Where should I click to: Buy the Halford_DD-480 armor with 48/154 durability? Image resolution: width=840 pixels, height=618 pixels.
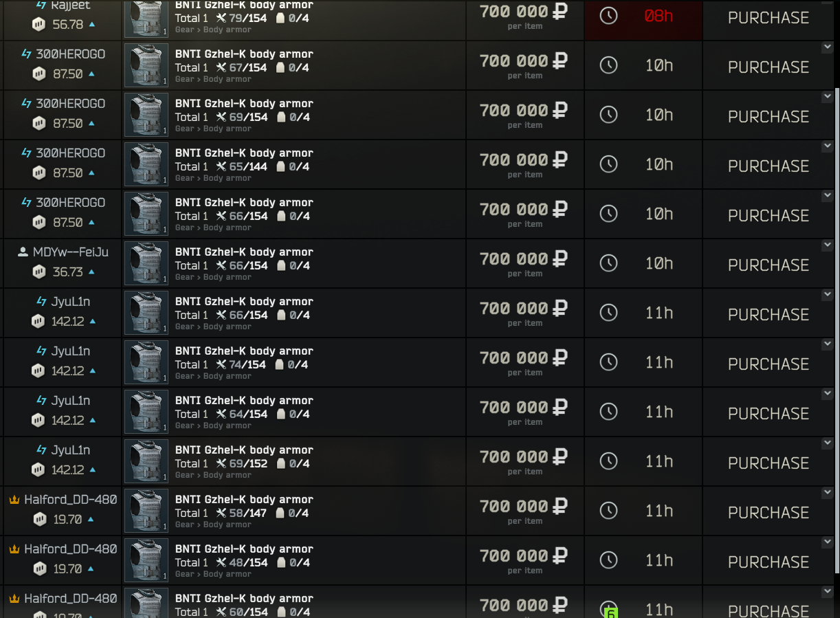pos(768,562)
